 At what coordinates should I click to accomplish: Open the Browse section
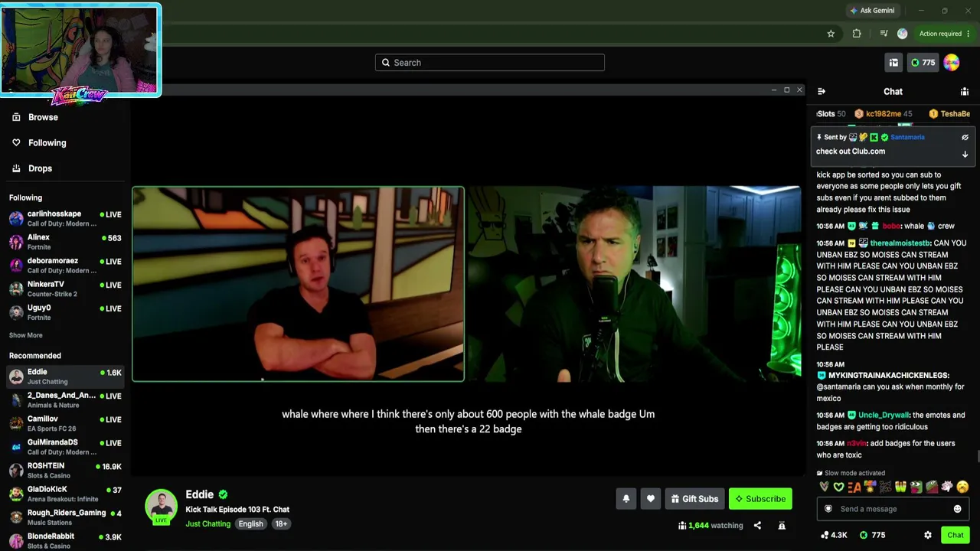coord(43,117)
